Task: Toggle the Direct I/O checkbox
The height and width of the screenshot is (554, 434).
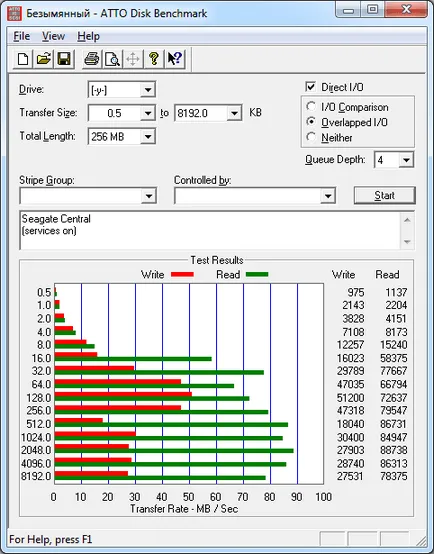Action: (310, 87)
